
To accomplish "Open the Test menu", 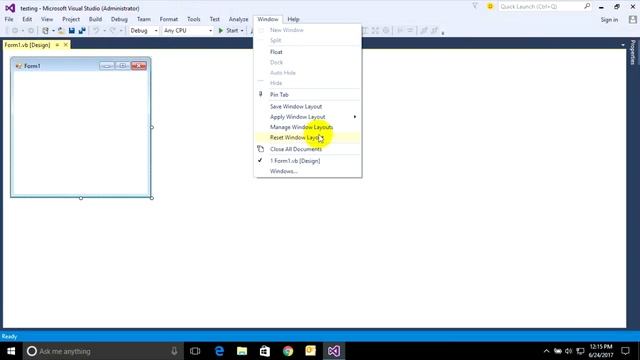I will 215,19.
